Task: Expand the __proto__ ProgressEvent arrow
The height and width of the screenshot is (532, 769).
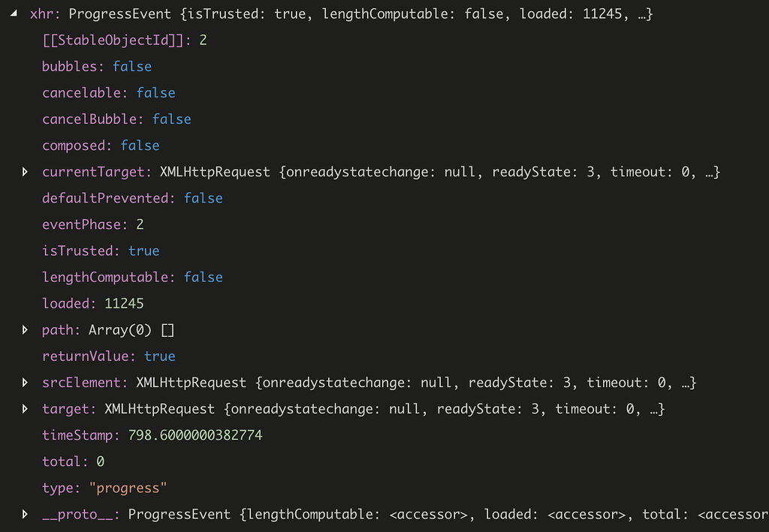Action: (x=26, y=515)
